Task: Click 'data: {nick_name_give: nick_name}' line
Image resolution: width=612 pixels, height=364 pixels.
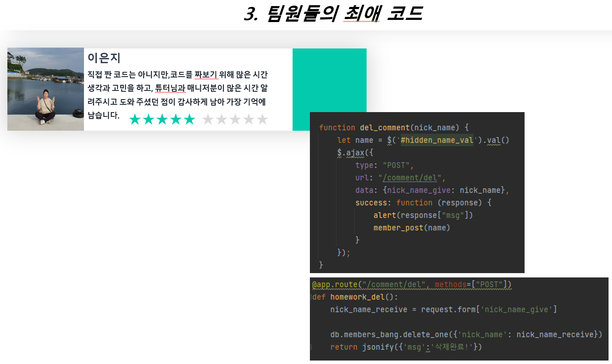Action: tap(432, 190)
